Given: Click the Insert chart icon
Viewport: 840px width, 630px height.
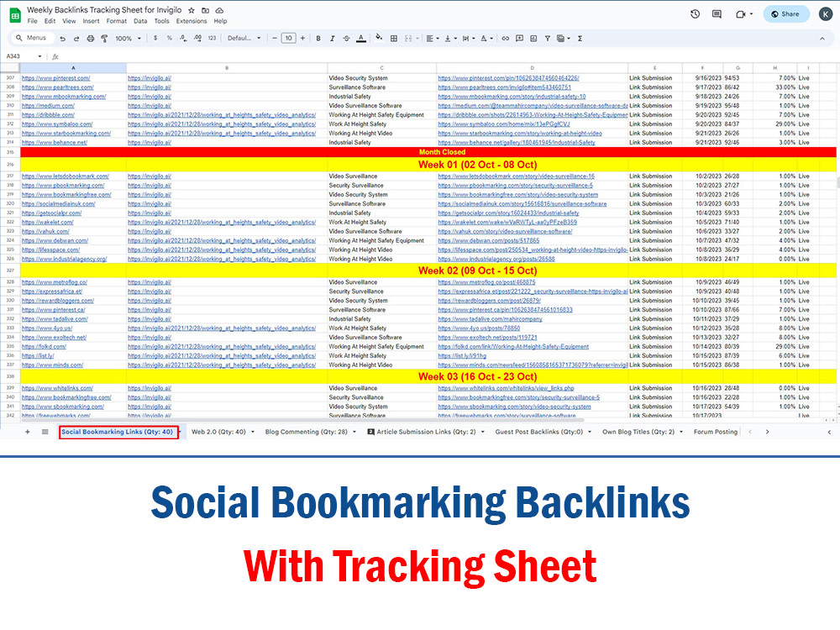Looking at the screenshot, I should click(x=533, y=39).
